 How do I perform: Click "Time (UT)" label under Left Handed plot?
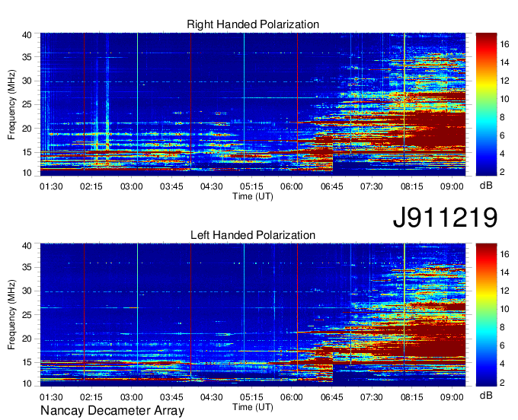click(253, 407)
